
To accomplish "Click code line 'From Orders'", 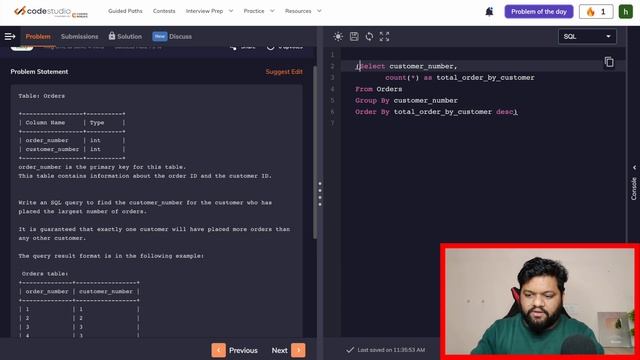I will (x=378, y=89).
